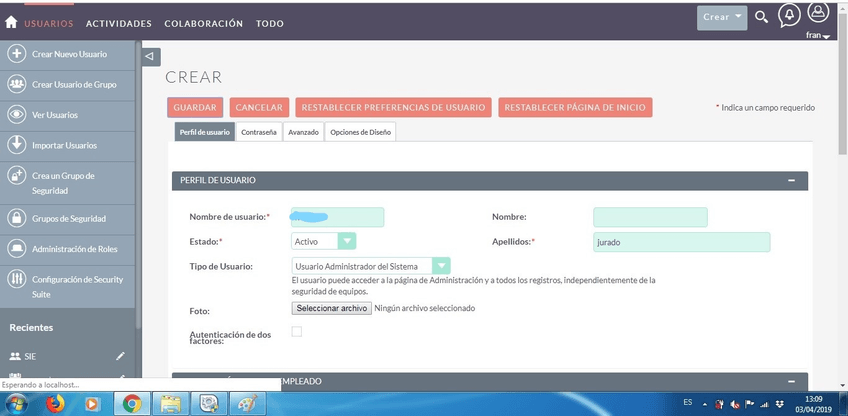The image size is (848, 416).
Task: Click the Importar Usuarios download icon
Action: coord(16,145)
